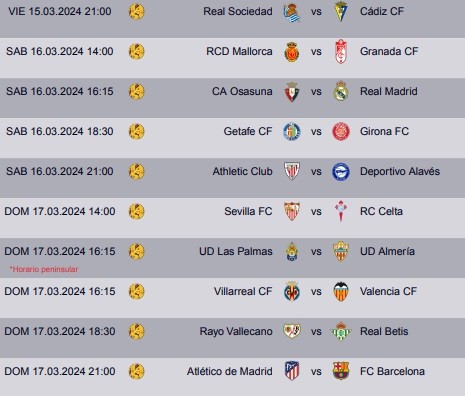Select the Real Madrid crest icon
Image resolution: width=465 pixels, height=396 pixels.
coord(341,91)
